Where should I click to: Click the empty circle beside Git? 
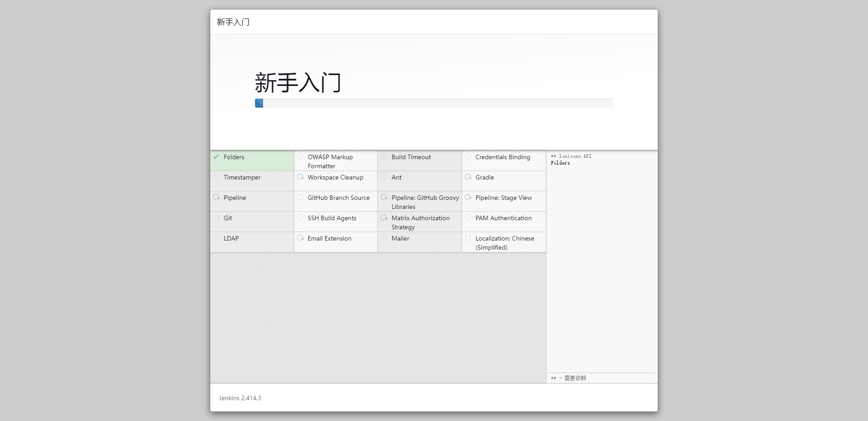tap(216, 218)
